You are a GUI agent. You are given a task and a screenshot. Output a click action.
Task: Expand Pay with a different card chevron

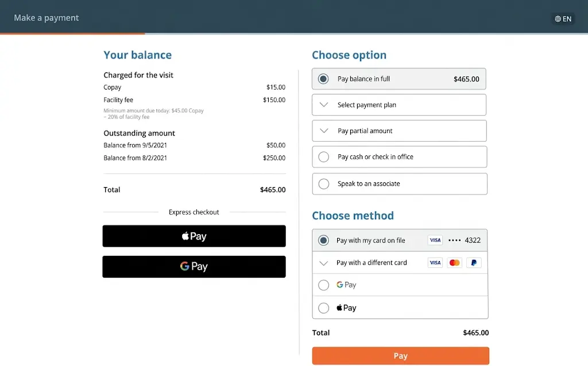[x=324, y=263]
